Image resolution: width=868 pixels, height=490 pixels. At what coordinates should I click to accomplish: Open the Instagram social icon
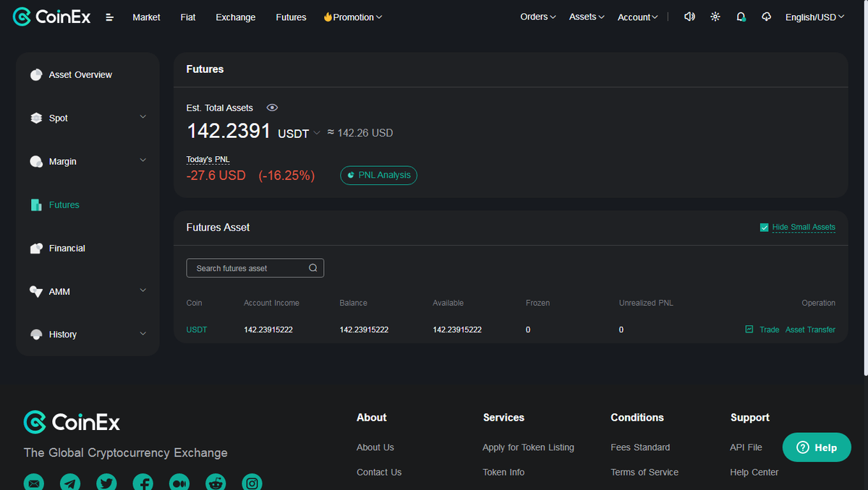(252, 482)
